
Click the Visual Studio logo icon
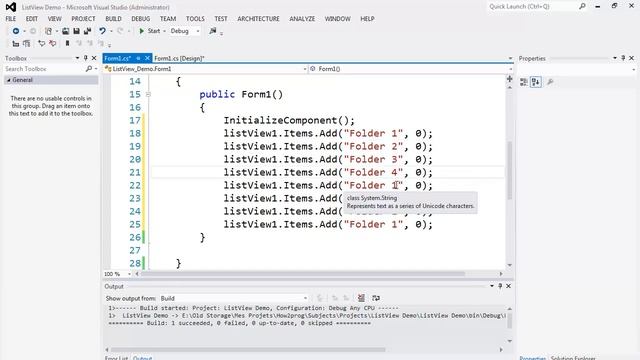click(11, 7)
